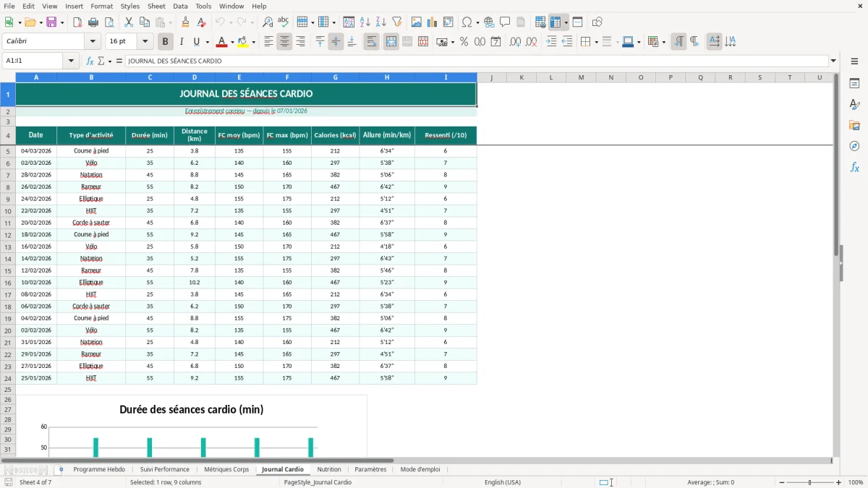Open the Data menu
868x488 pixels.
click(180, 6)
